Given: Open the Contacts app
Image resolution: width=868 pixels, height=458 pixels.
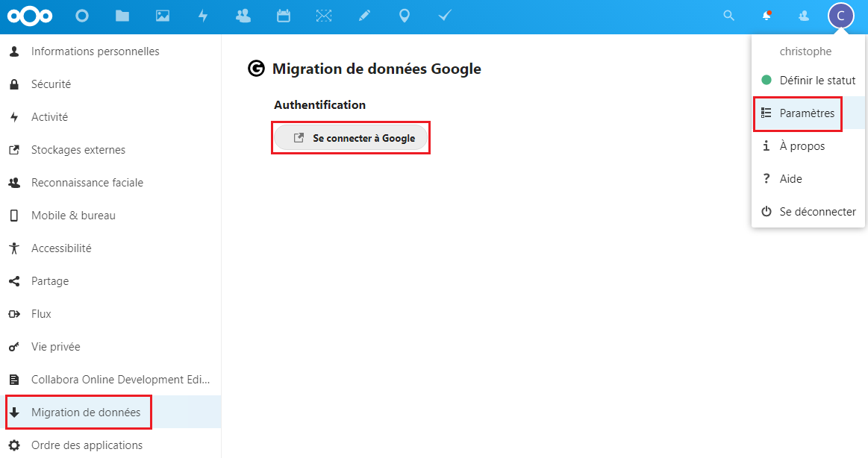Looking at the screenshot, I should (243, 15).
